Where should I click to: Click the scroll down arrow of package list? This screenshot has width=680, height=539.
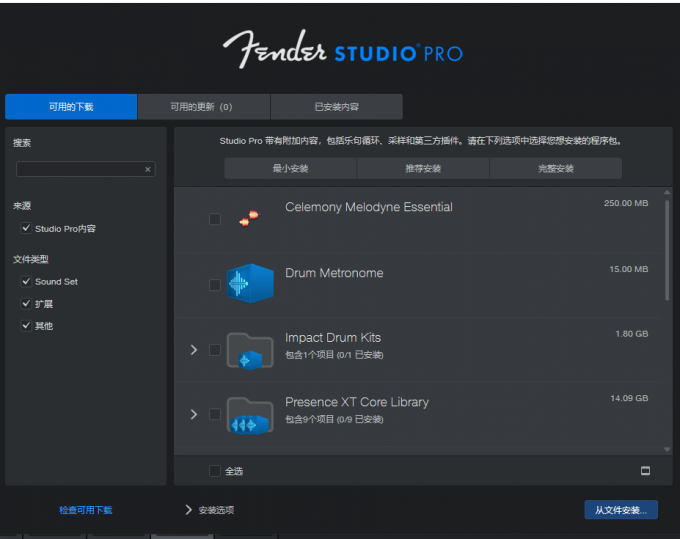click(667, 450)
